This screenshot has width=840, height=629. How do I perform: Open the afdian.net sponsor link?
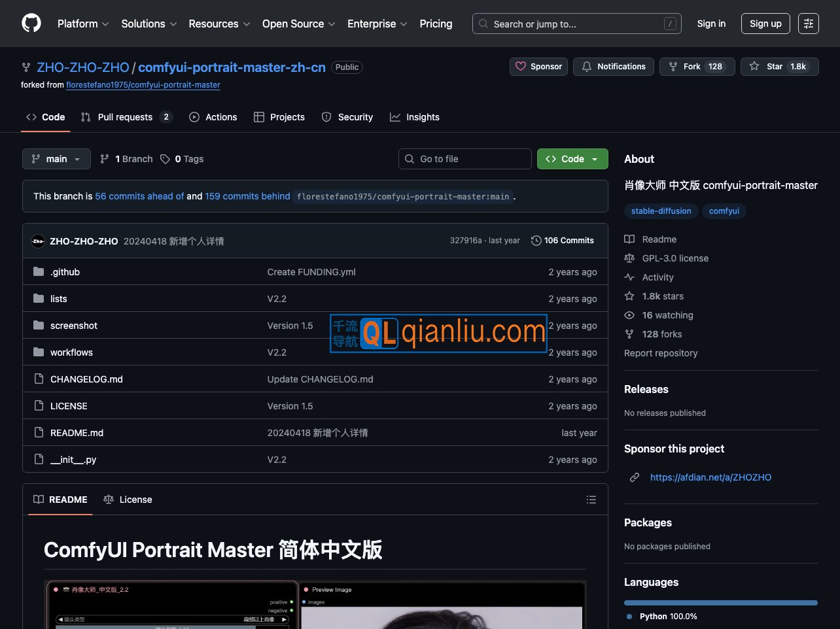pos(710,477)
